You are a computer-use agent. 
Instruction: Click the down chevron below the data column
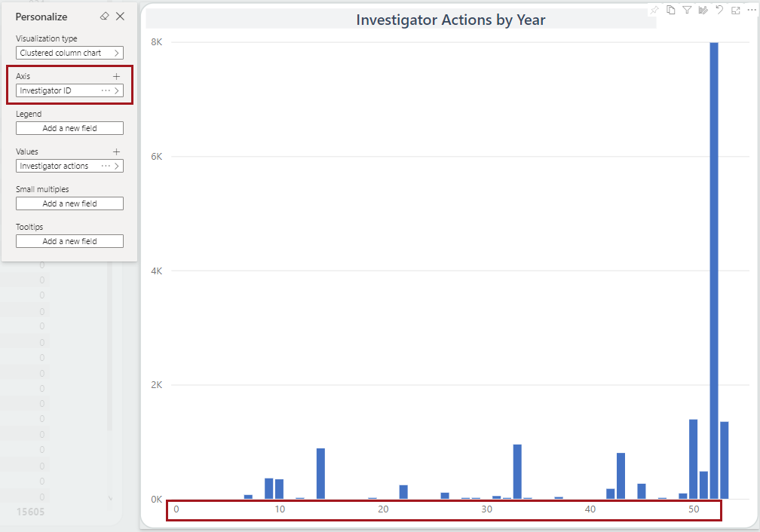111,497
